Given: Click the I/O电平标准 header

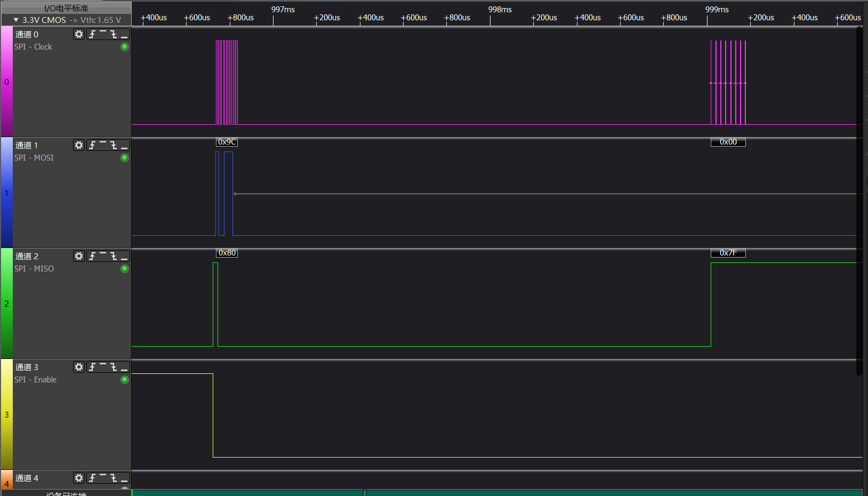Looking at the screenshot, I should point(66,8).
